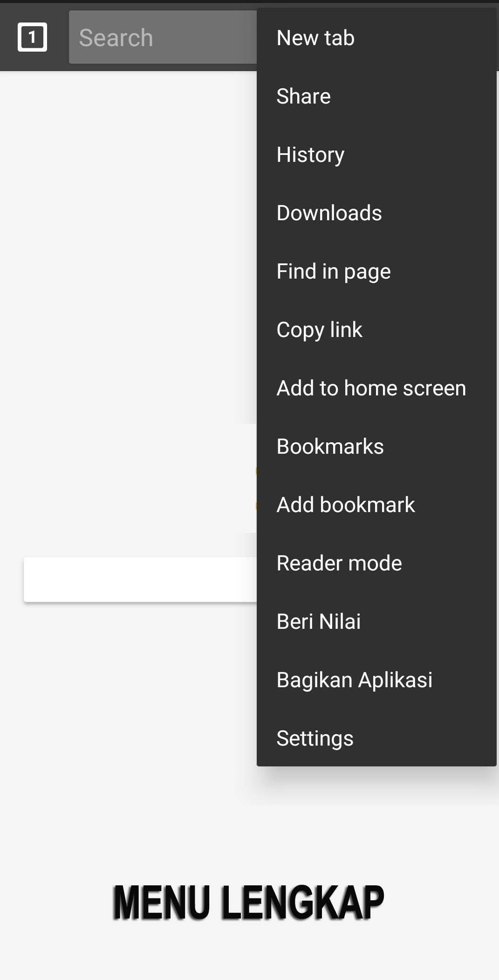This screenshot has height=980, width=499.
Task: Enable Reader mode from menu
Action: point(376,563)
